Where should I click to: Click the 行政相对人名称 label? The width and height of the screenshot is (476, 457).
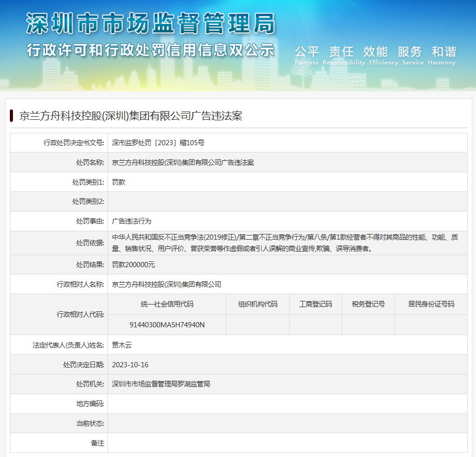coord(80,284)
